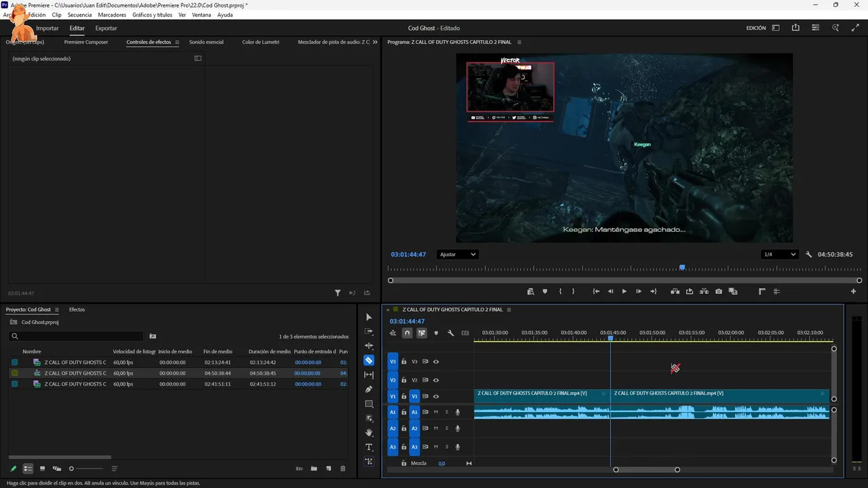Toggle visibility eye of track V2

click(x=436, y=380)
